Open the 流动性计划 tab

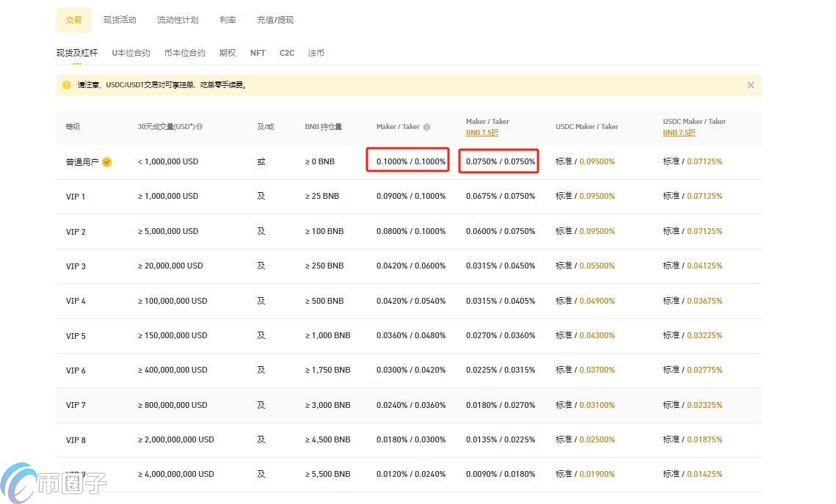point(178,21)
